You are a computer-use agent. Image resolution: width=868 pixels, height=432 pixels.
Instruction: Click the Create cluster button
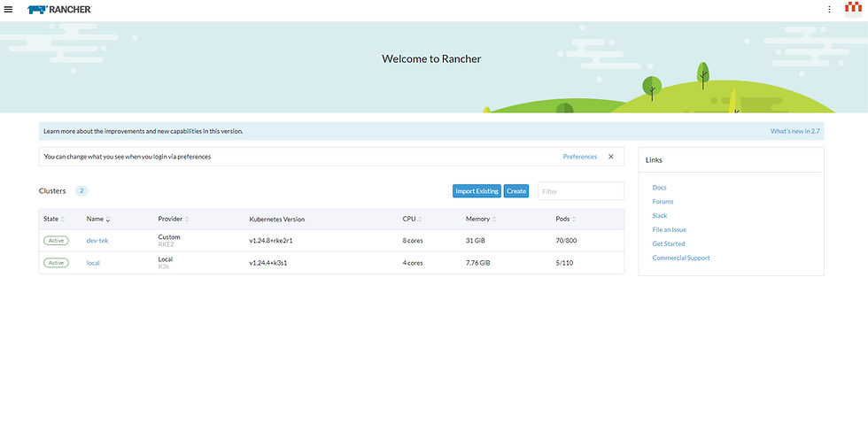click(515, 191)
